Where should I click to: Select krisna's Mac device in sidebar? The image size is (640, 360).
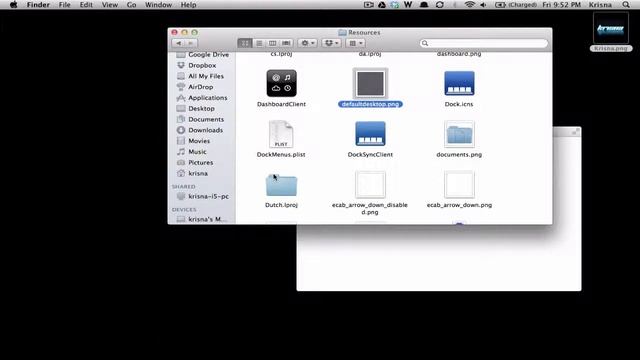coord(201,219)
